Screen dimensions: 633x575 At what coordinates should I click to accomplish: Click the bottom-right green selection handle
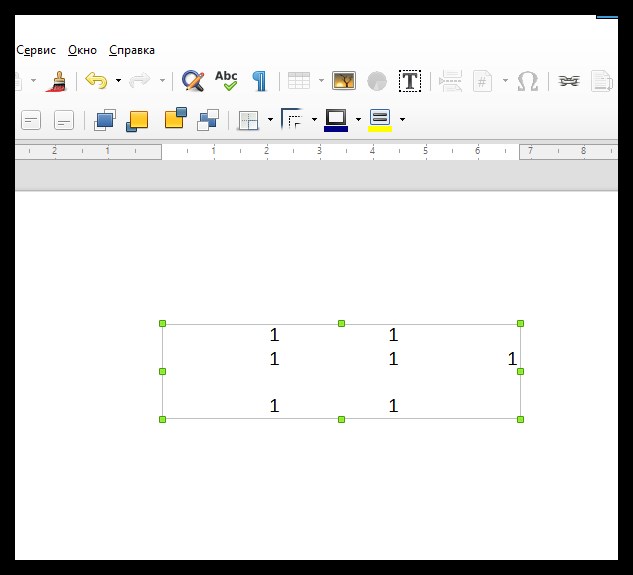[x=520, y=420]
